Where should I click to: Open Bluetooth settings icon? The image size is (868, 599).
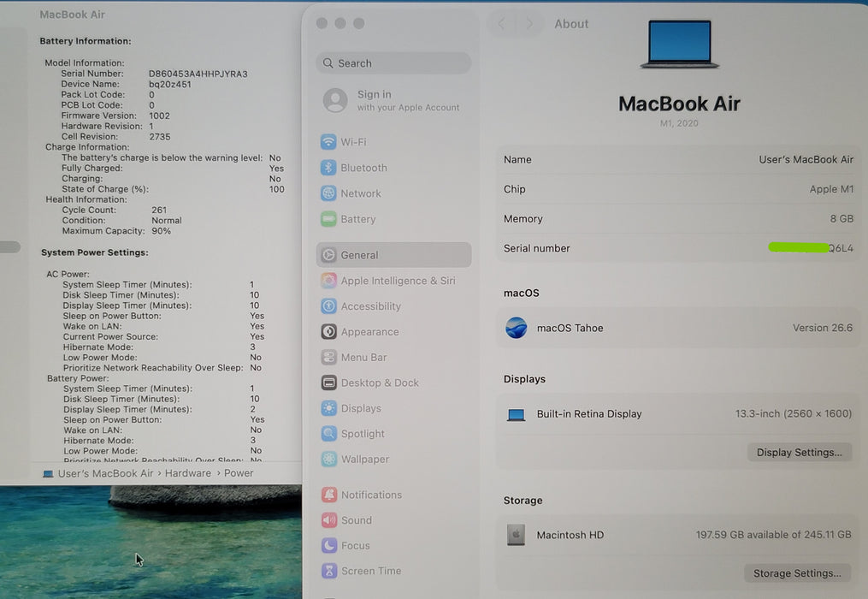[328, 168]
